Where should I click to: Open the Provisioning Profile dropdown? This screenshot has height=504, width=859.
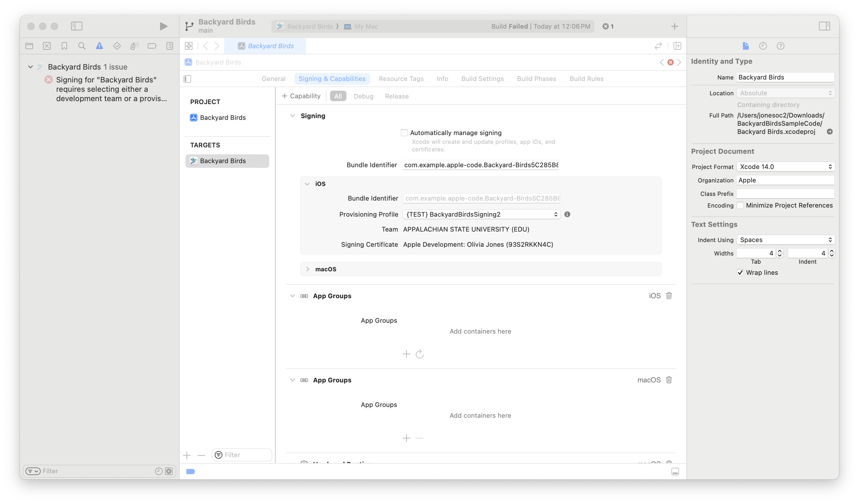482,214
